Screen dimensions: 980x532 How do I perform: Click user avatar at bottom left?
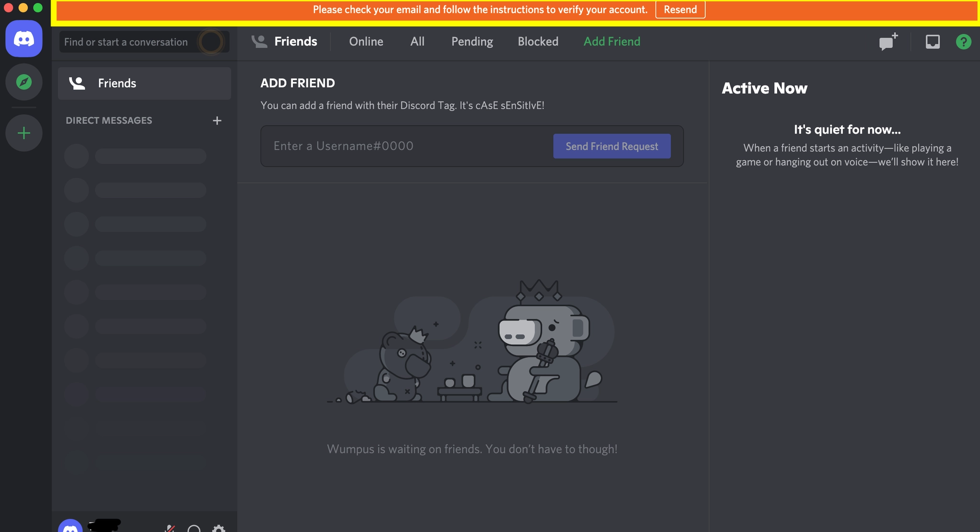click(x=70, y=527)
